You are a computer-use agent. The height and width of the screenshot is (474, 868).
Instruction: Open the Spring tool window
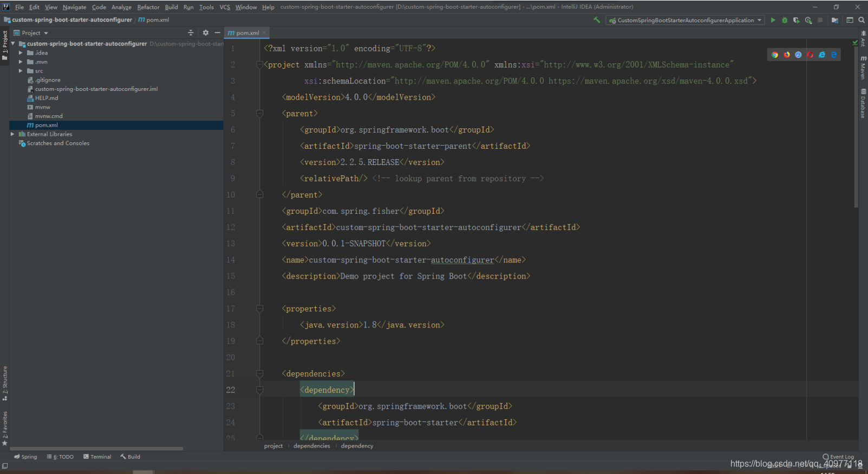point(25,457)
